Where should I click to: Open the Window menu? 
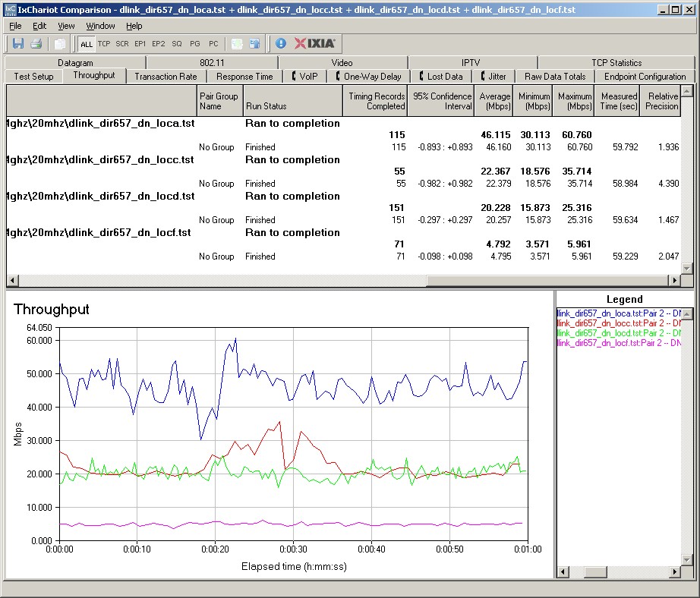click(100, 26)
